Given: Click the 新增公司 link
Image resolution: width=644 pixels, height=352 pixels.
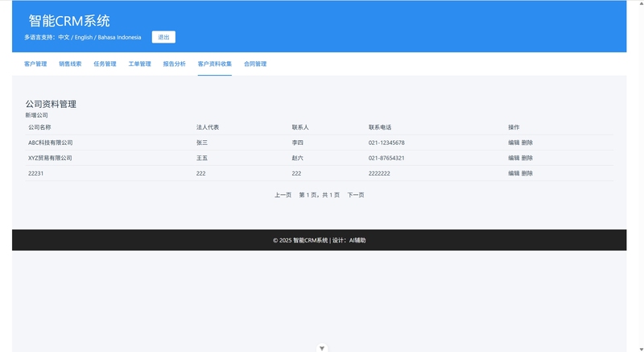Looking at the screenshot, I should click(x=36, y=115).
